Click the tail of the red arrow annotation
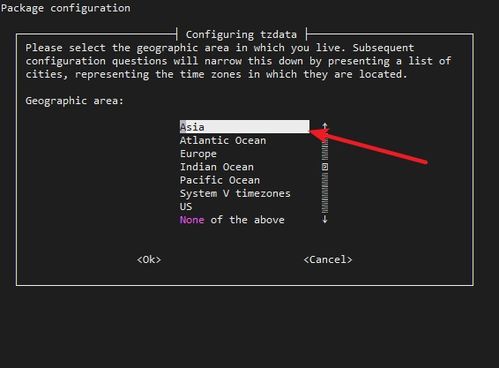Viewport: 499px width, 368px height. coord(423,162)
